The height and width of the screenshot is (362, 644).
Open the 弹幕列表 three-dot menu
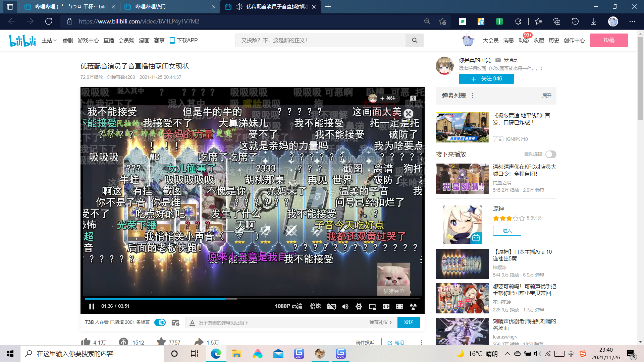click(x=472, y=96)
